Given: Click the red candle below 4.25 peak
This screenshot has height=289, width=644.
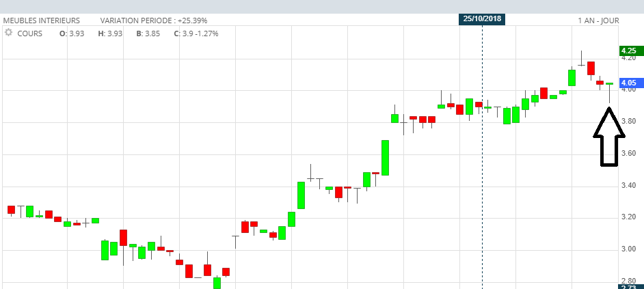Looking at the screenshot, I should click(591, 68).
